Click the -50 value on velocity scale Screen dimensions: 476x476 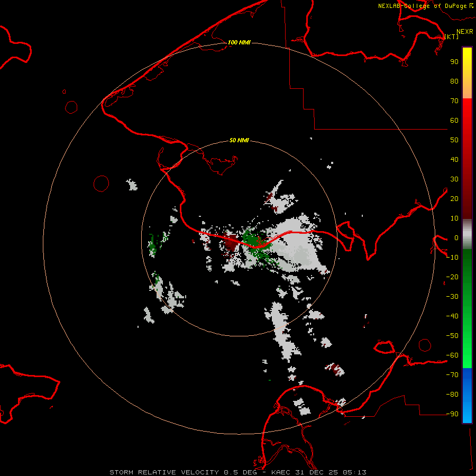452,336
